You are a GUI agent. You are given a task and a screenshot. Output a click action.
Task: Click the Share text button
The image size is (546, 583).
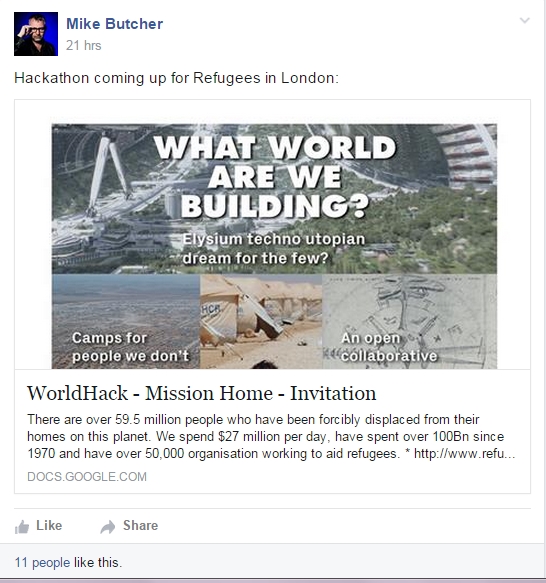point(141,525)
